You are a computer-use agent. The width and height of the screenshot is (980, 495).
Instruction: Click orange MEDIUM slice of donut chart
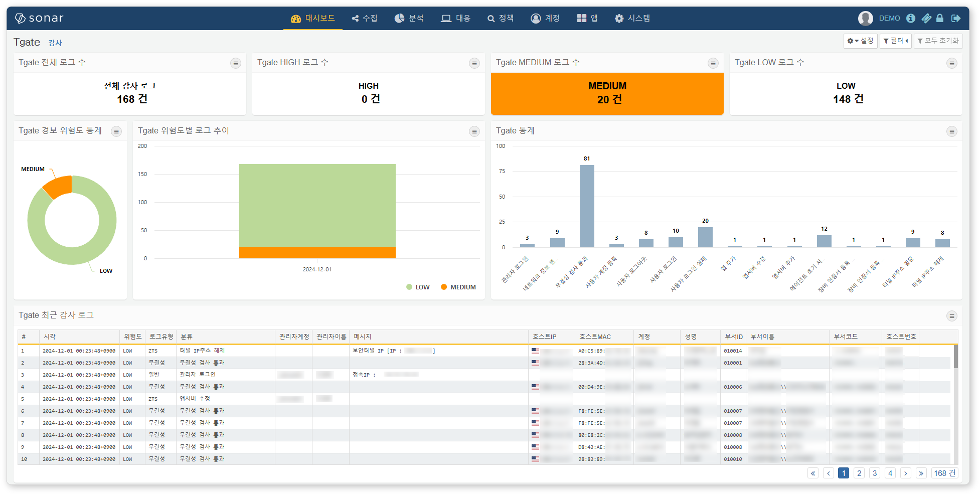pos(59,187)
